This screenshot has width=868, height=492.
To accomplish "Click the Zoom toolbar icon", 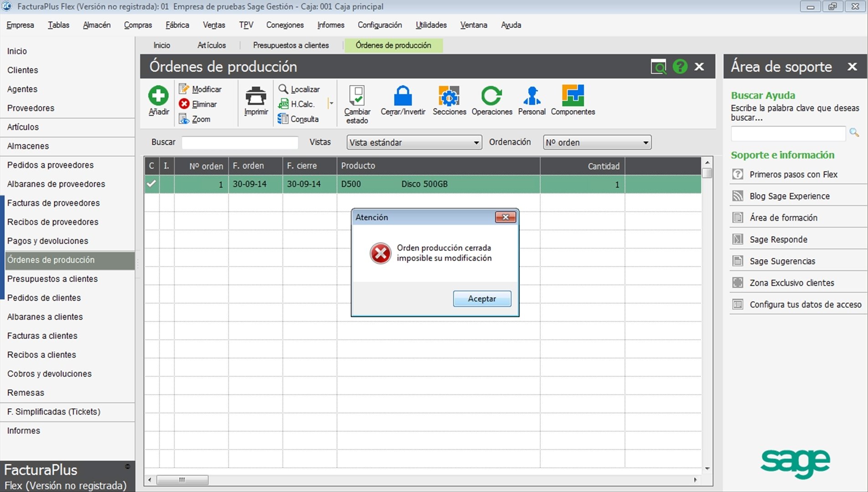I will (184, 119).
